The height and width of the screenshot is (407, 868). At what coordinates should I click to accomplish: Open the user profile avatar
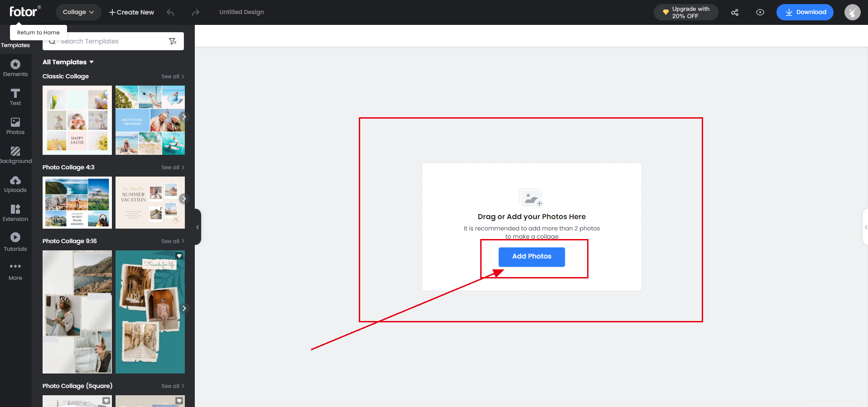coord(852,12)
